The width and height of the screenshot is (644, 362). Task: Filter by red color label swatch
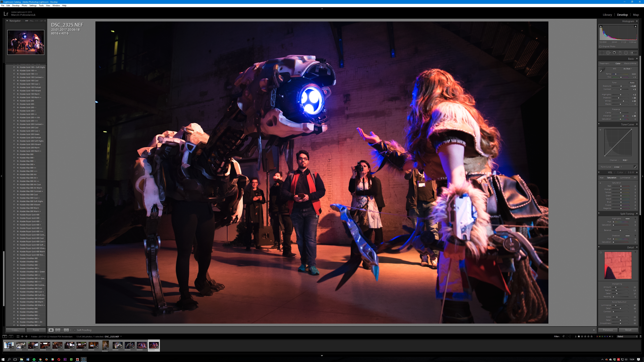597,337
